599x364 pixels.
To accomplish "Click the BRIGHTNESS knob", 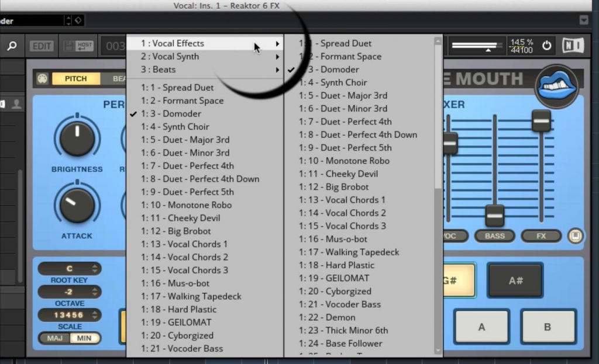I will (x=77, y=138).
